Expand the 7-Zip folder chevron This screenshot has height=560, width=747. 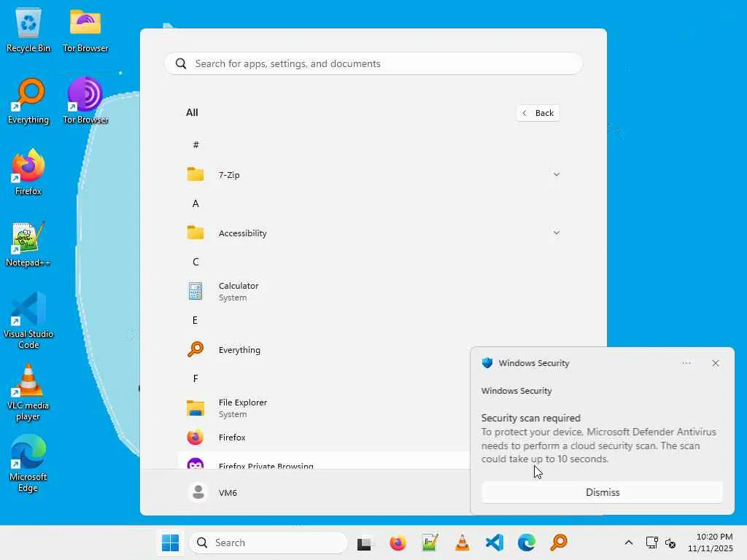(x=556, y=174)
